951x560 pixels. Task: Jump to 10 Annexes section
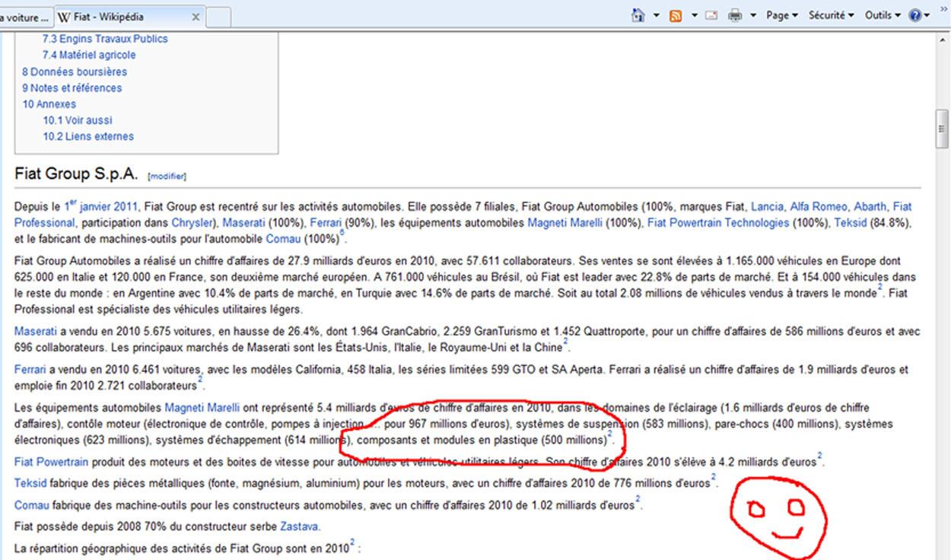click(x=49, y=104)
